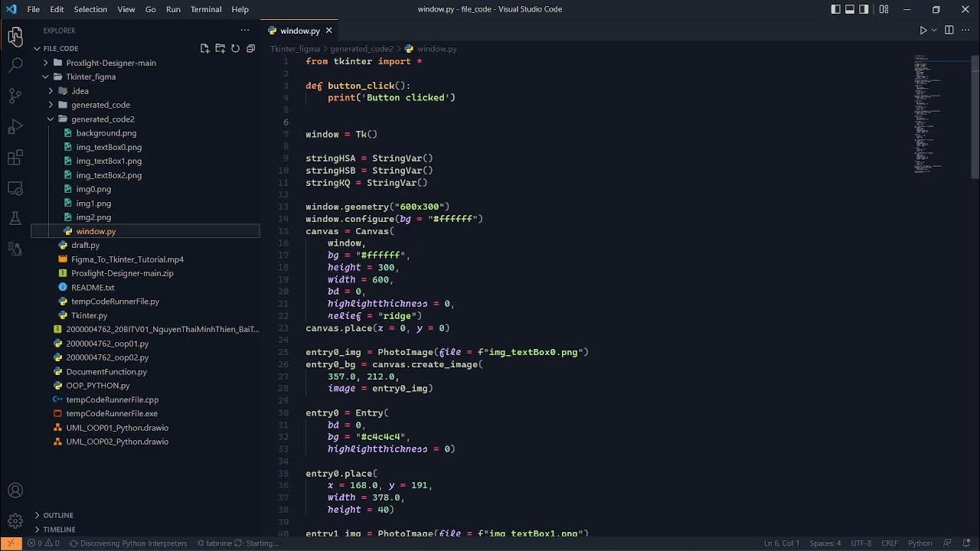Image resolution: width=980 pixels, height=551 pixels.
Task: Open README.txt in the file tree
Action: pos(93,288)
